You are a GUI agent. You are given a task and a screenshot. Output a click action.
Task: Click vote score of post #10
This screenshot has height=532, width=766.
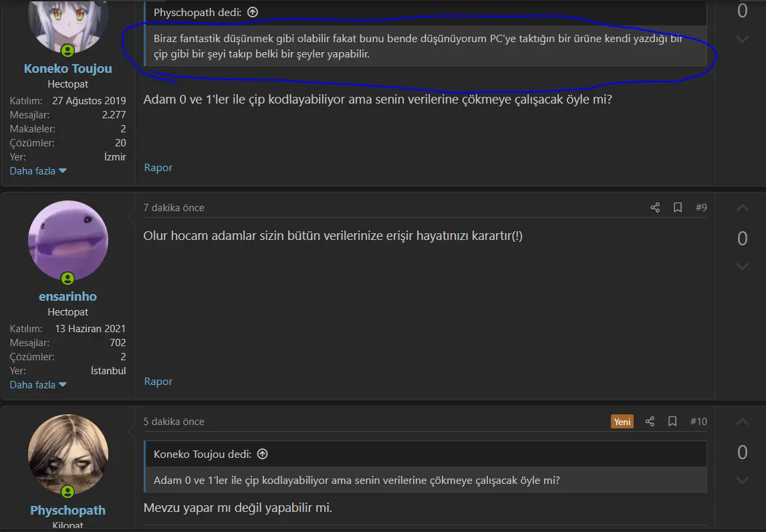tap(742, 452)
